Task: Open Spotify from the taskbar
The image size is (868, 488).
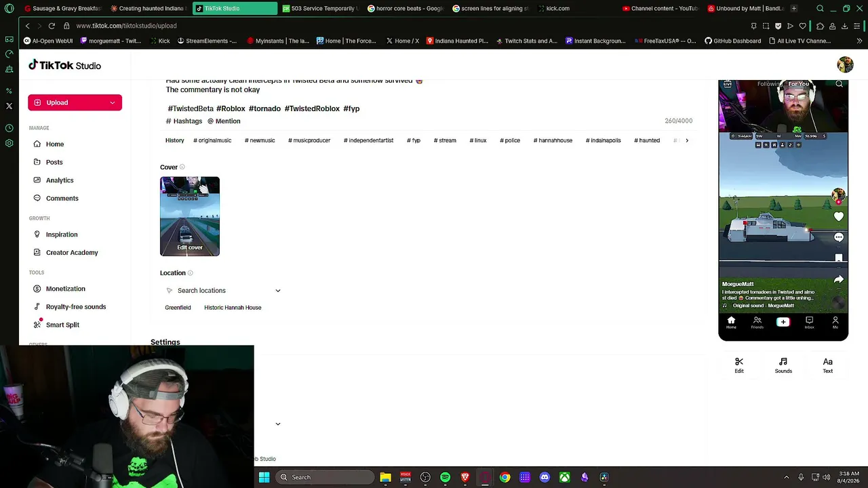Action: pyautogui.click(x=445, y=477)
